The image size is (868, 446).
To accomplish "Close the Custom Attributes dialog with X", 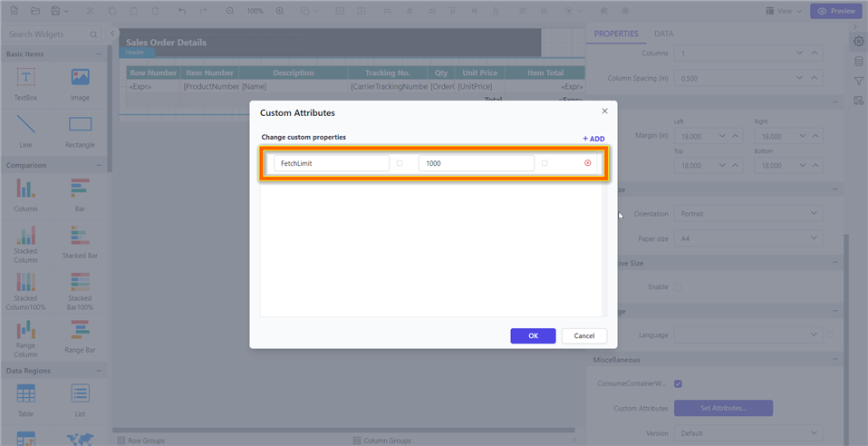I will point(604,111).
